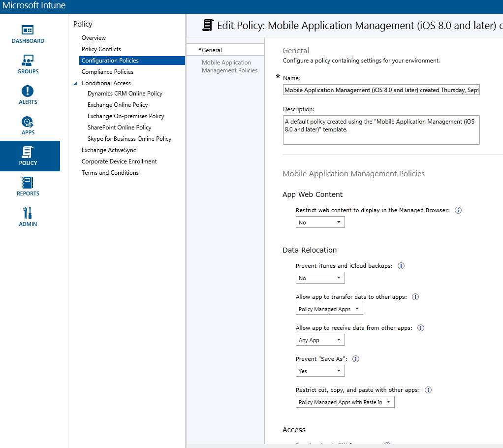Click into the Description text box
Viewport: 503px width, 448px height.
[x=381, y=130]
